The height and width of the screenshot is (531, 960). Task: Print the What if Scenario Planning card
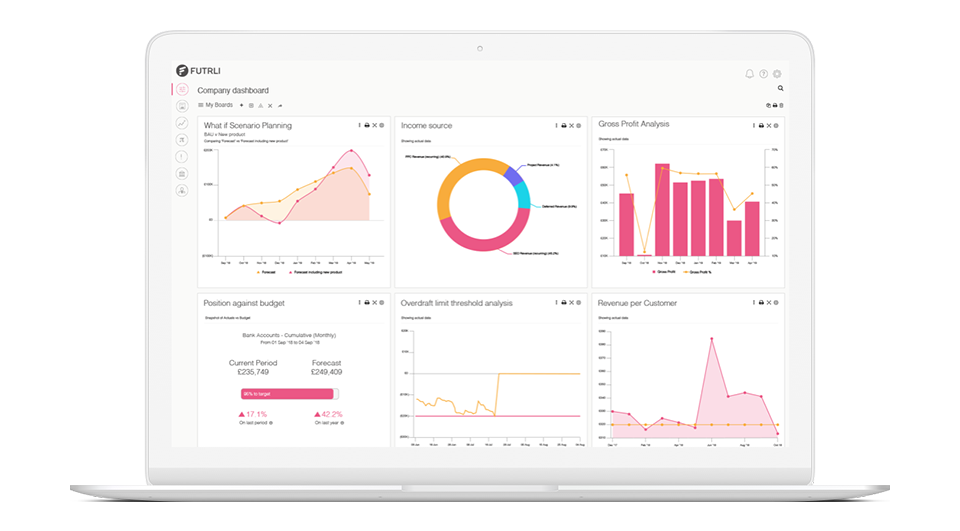(x=367, y=126)
